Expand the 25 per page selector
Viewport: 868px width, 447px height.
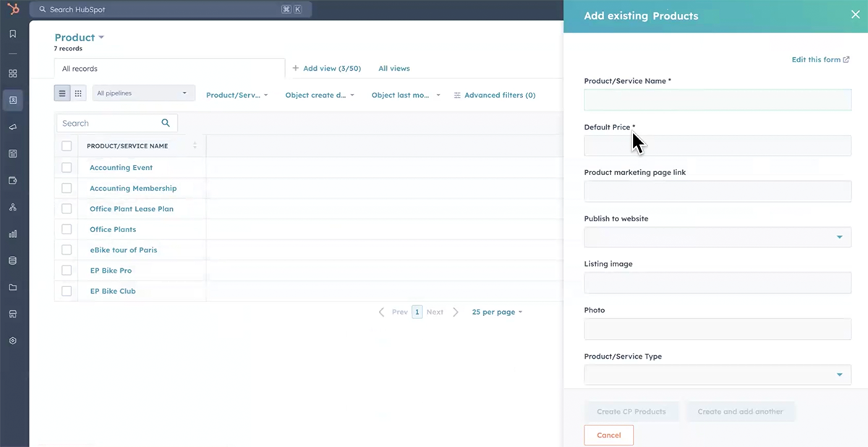click(x=497, y=312)
